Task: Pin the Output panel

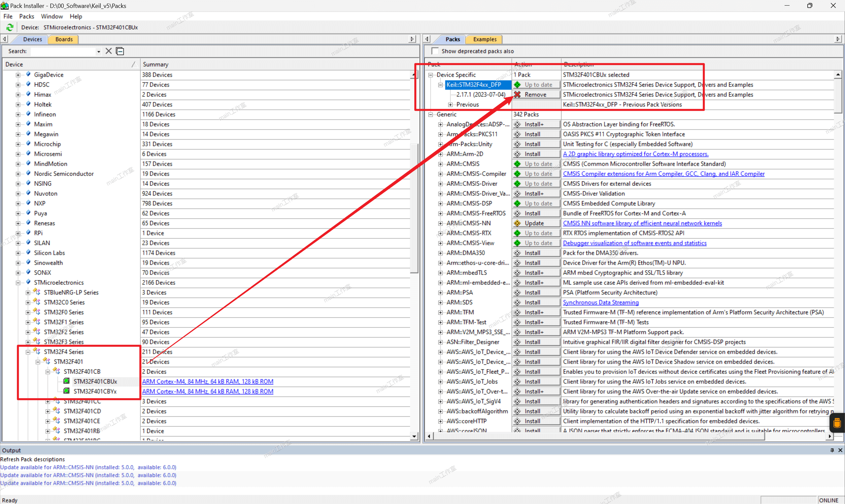Action: point(832,450)
